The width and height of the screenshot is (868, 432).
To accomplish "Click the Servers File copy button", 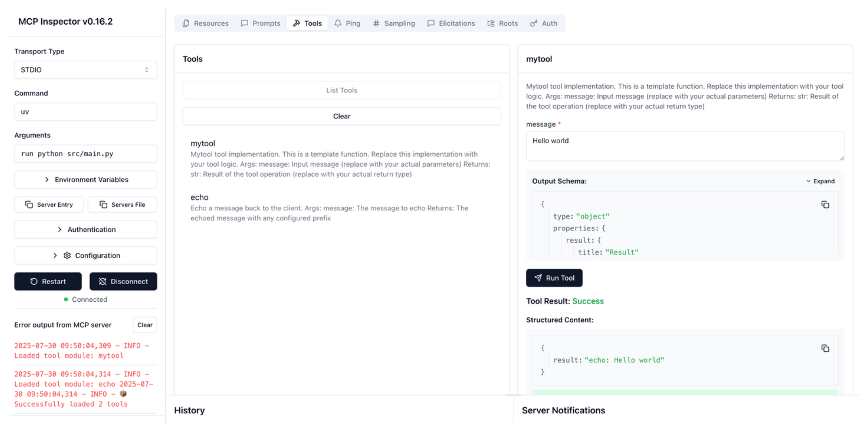I will click(x=122, y=205).
